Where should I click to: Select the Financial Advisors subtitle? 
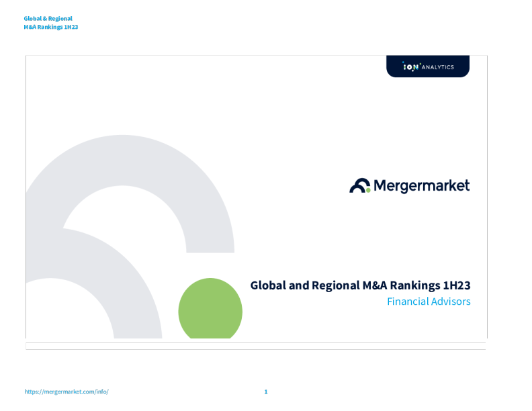click(x=429, y=302)
